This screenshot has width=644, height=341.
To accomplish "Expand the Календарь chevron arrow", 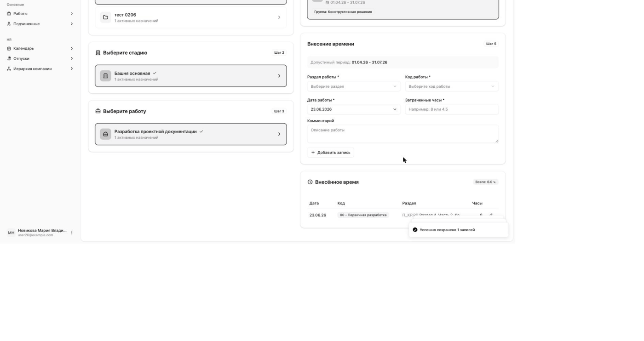I will 72,48.
